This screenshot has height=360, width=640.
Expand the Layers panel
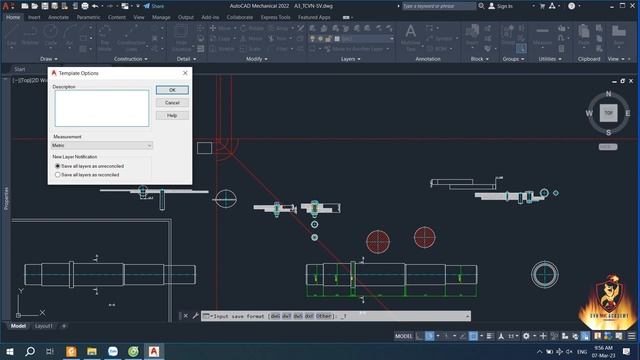(x=351, y=59)
